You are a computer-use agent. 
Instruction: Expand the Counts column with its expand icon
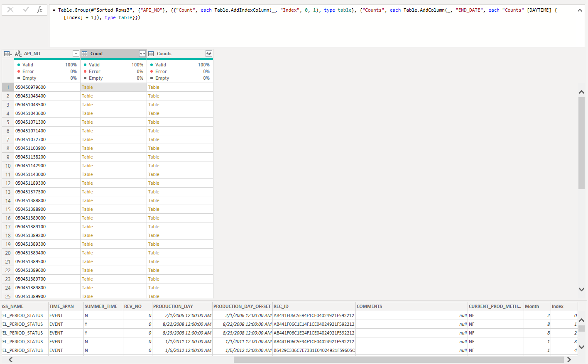click(209, 54)
